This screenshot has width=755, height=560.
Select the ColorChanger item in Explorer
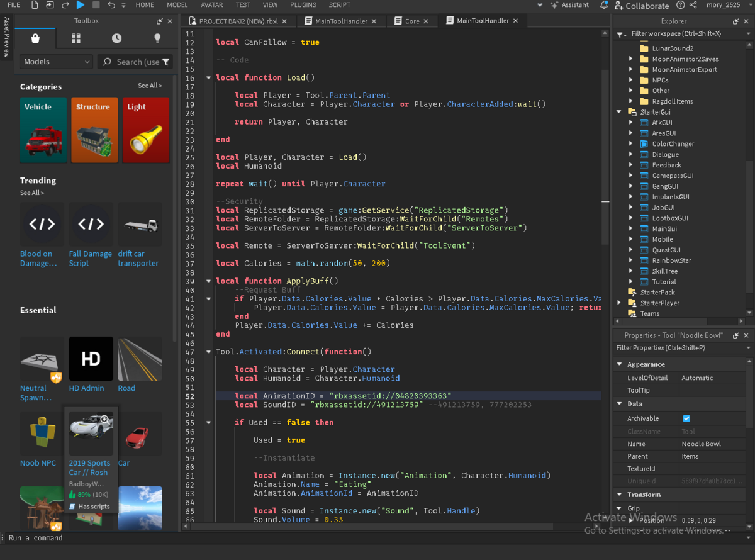(673, 144)
